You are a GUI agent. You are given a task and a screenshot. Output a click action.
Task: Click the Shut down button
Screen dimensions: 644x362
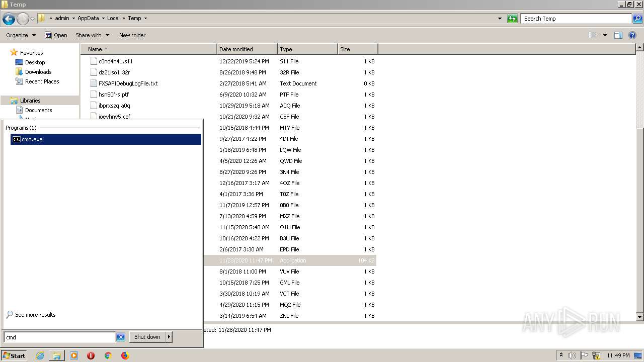click(147, 337)
